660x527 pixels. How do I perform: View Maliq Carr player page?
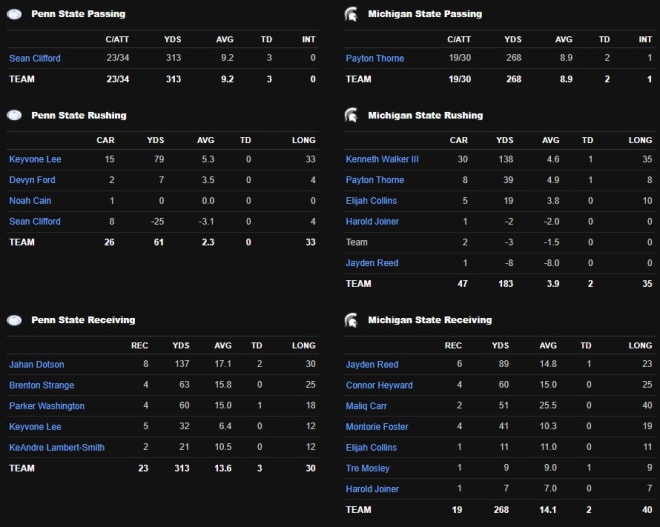tap(366, 406)
